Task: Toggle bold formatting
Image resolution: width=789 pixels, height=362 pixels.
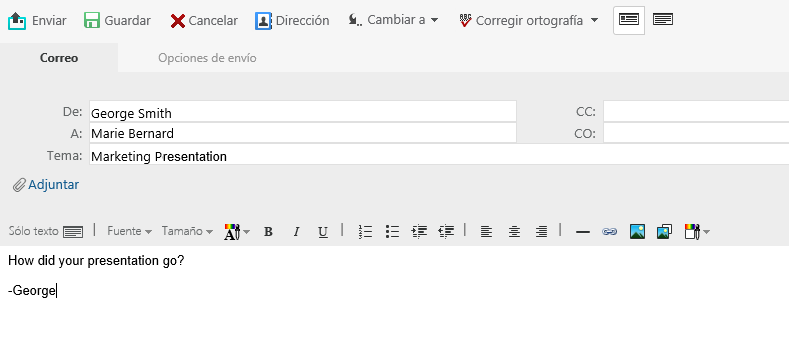Action: coord(268,232)
